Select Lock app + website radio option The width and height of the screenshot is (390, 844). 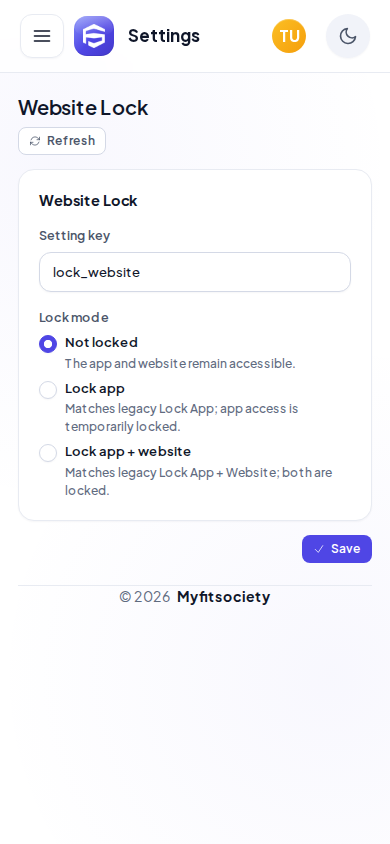pos(48,453)
